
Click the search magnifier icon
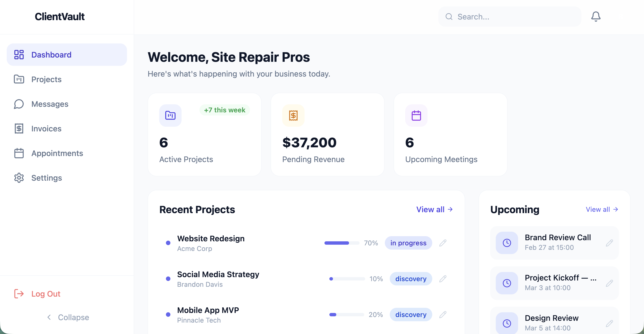click(x=449, y=17)
